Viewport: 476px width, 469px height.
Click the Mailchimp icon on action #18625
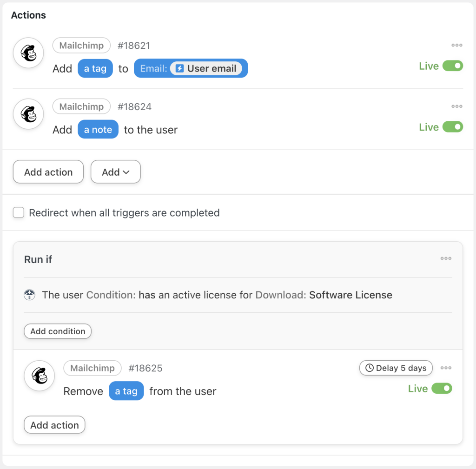tap(40, 376)
